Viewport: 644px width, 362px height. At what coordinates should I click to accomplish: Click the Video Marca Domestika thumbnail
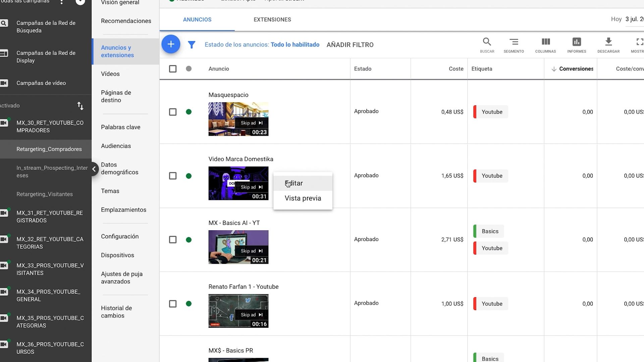click(x=238, y=183)
